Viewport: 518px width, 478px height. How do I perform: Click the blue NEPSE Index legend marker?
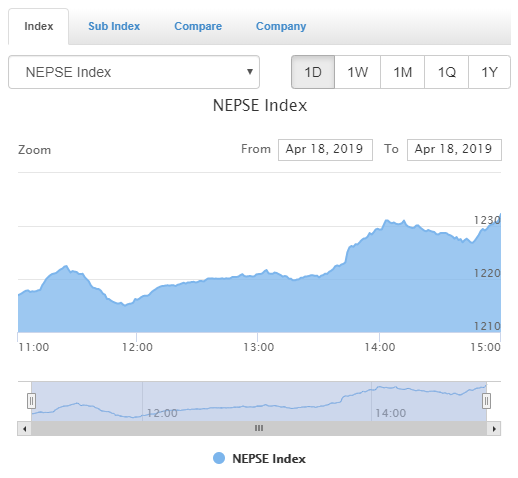tap(219, 458)
